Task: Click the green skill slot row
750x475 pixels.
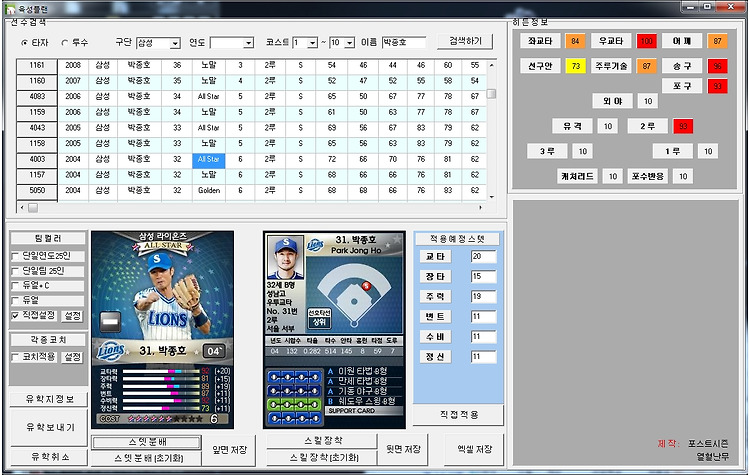Action: [295, 405]
